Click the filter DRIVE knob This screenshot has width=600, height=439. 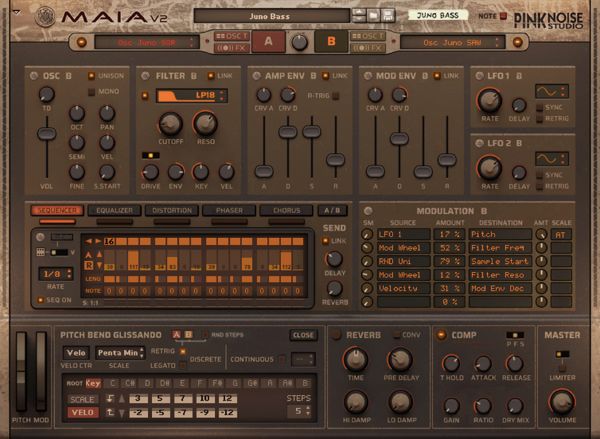150,172
